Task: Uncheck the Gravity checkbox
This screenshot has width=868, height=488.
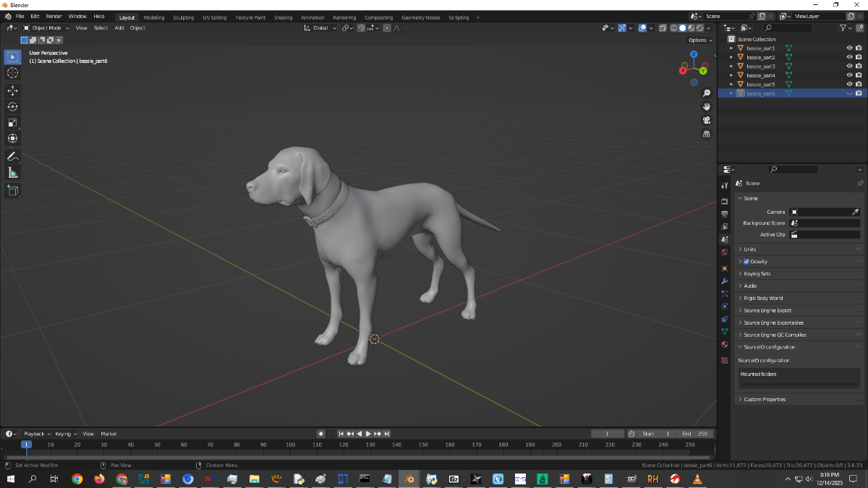Action: 746,262
